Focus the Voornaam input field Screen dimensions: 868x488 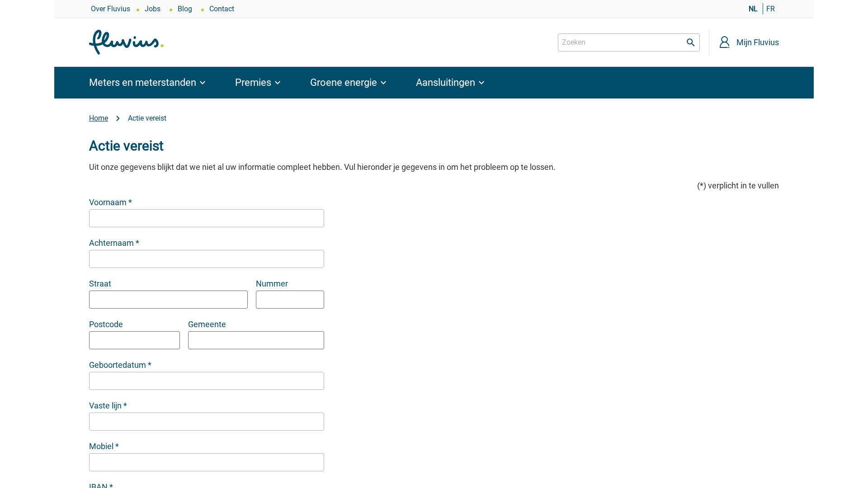pyautogui.click(x=207, y=218)
